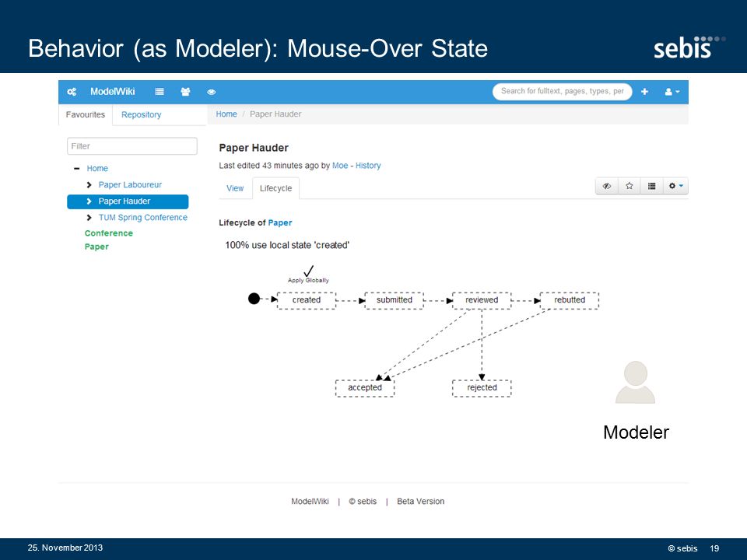Open Home in the sidebar tree
This screenshot has height=560, width=747.
pos(97,169)
